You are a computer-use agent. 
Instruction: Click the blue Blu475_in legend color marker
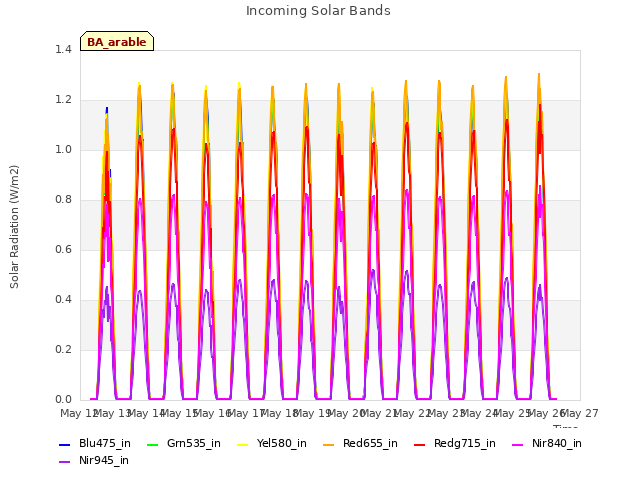tap(64, 444)
